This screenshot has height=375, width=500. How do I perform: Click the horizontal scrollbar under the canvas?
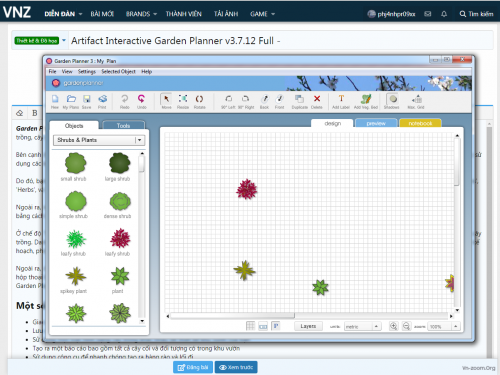tap(309, 316)
